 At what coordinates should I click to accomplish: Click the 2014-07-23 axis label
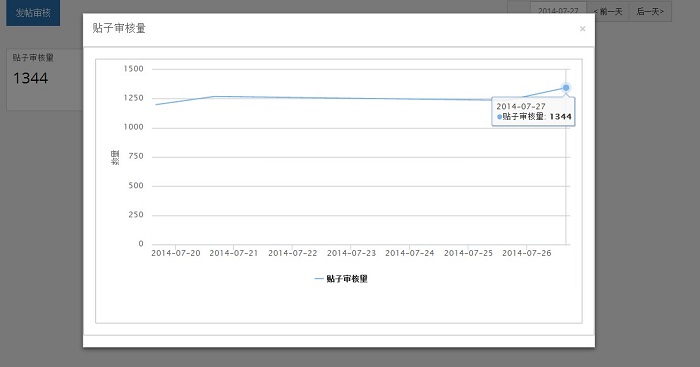[x=351, y=253]
